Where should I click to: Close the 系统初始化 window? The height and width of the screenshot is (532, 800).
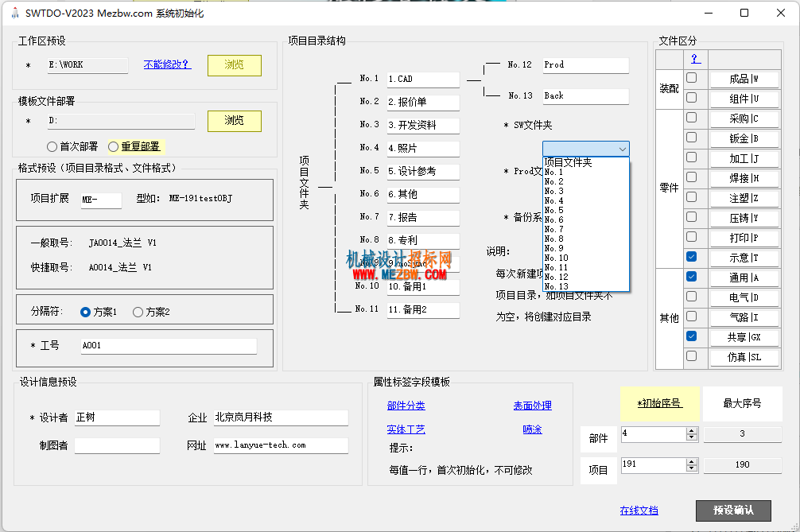pos(781,13)
